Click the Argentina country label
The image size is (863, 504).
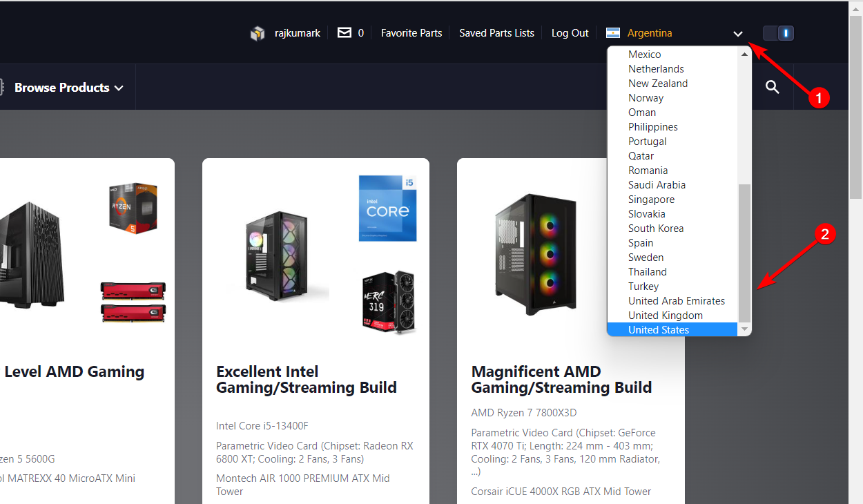(650, 32)
